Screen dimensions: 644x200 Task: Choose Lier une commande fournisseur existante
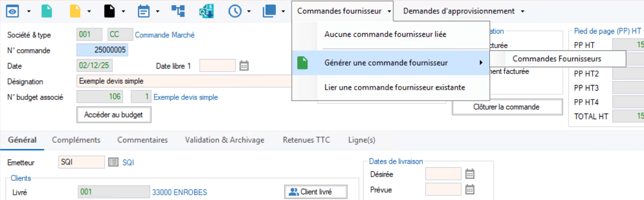[x=391, y=88]
